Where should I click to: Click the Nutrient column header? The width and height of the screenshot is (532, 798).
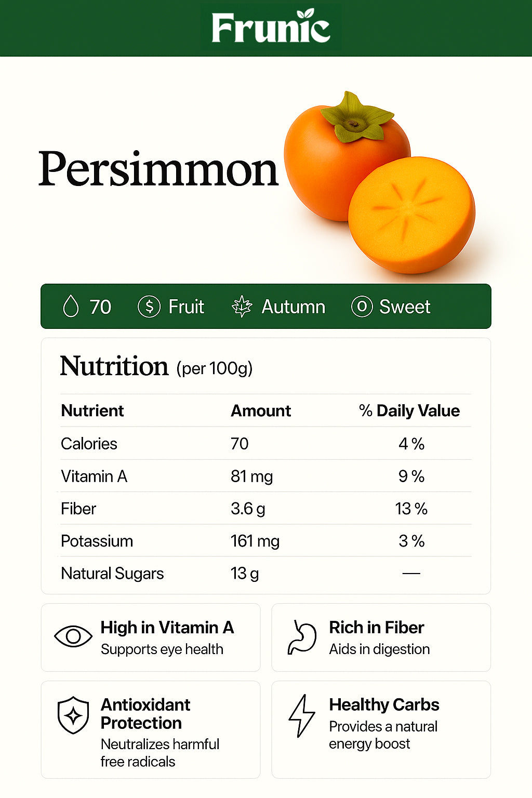coord(92,410)
